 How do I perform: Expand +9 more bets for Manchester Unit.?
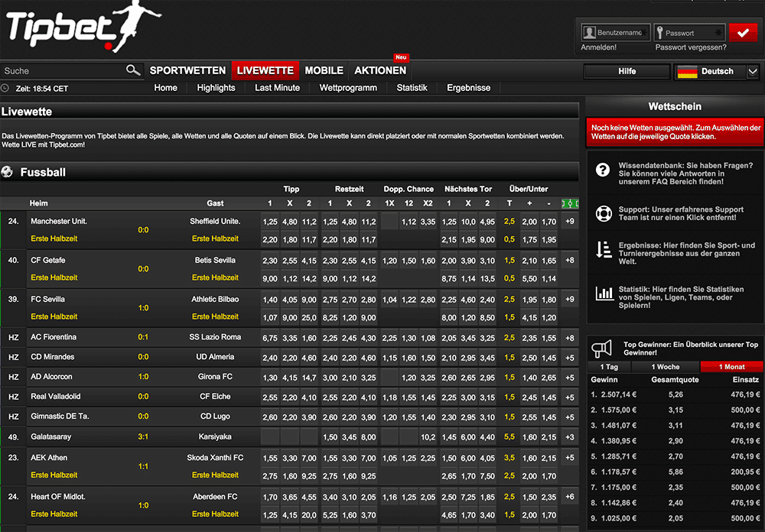(570, 222)
